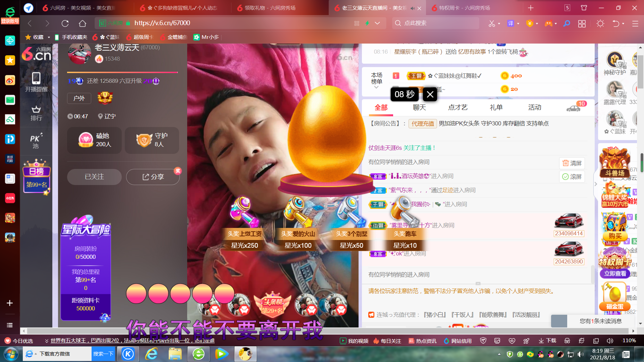Expand the address bar dropdown arrow
This screenshot has width=644, height=362.
(377, 23)
